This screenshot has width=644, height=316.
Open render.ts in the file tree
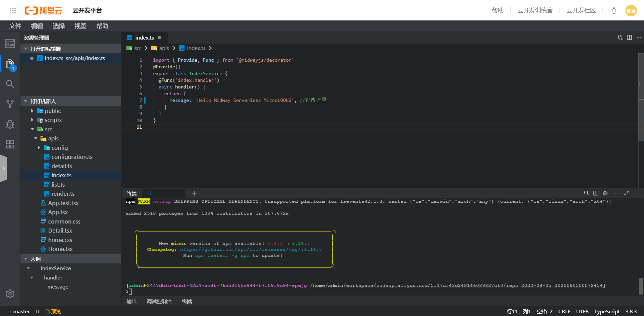[x=63, y=194]
